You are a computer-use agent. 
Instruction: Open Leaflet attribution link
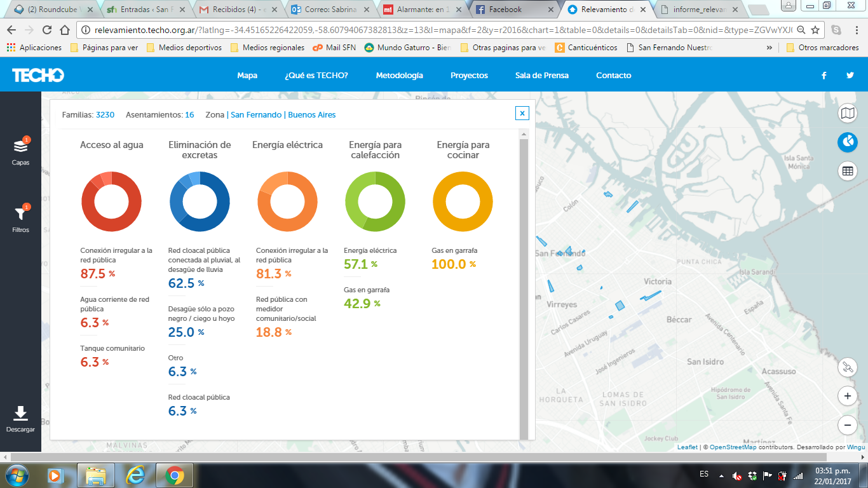(x=687, y=447)
